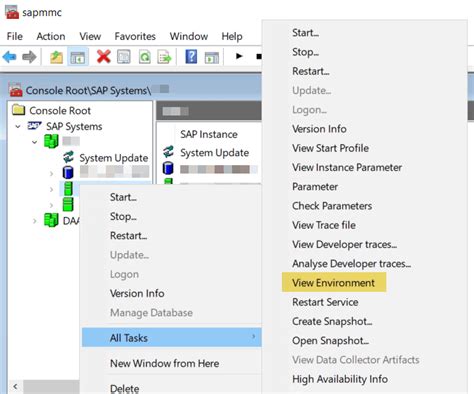Click the tree pane scroll left arrow
474x394 pixels.
coord(15,387)
